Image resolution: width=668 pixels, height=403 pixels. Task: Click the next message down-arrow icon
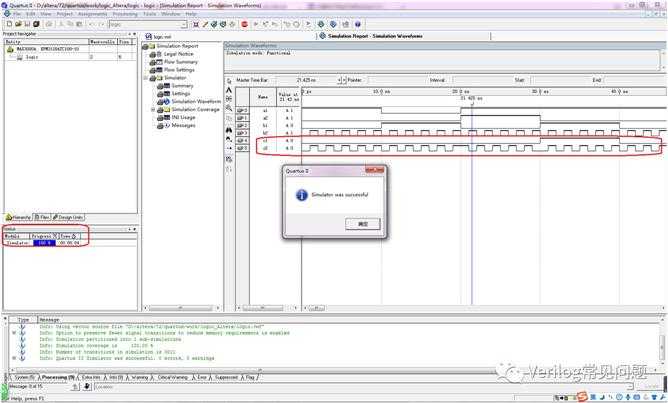pyautogui.click(x=86, y=386)
